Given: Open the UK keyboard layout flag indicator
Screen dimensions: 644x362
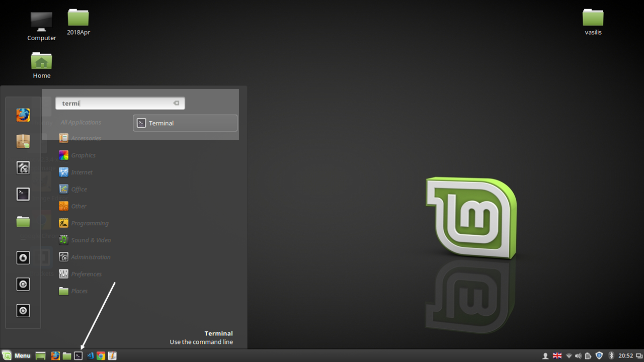Looking at the screenshot, I should pyautogui.click(x=557, y=355).
